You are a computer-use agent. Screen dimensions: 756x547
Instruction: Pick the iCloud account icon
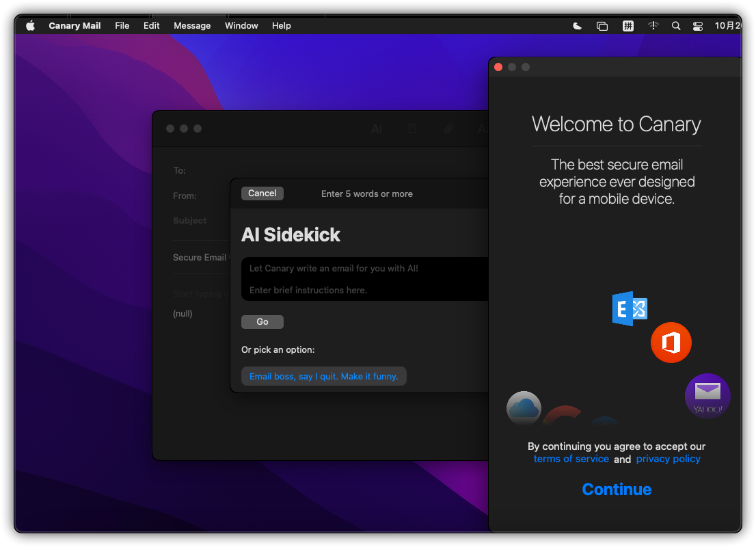tap(524, 409)
